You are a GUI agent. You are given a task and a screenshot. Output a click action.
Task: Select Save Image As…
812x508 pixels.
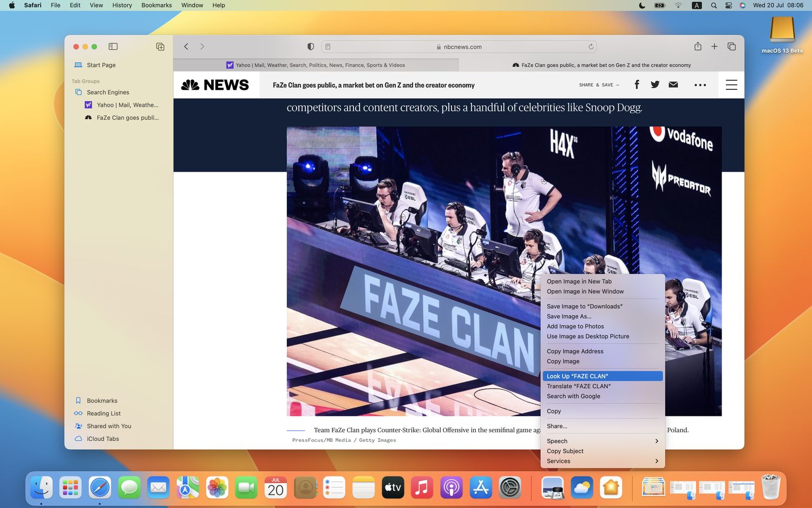pos(603,316)
